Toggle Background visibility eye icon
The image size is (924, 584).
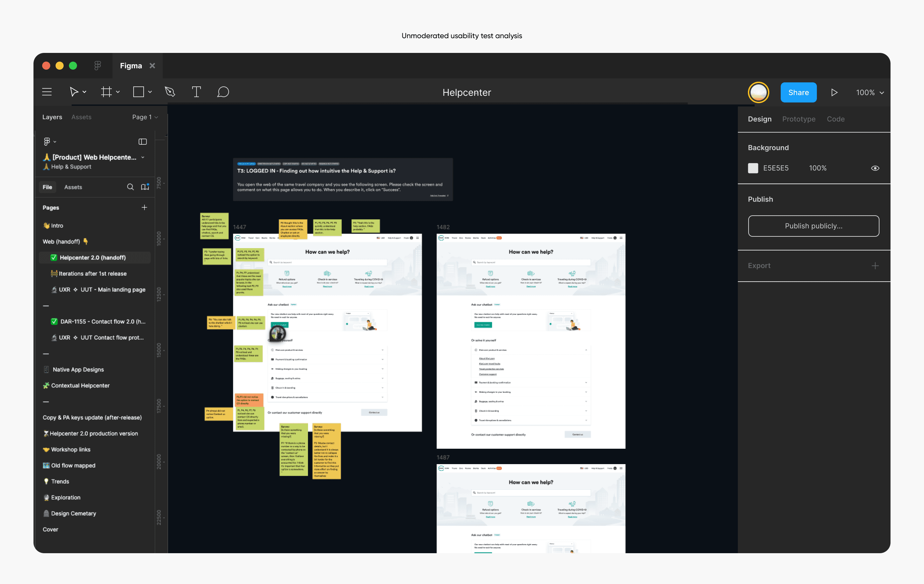pyautogui.click(x=875, y=168)
